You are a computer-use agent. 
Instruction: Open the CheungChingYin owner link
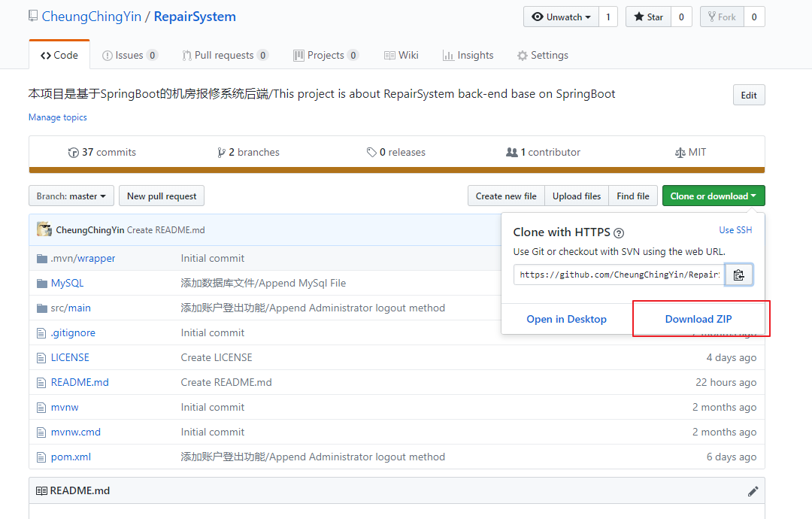92,17
